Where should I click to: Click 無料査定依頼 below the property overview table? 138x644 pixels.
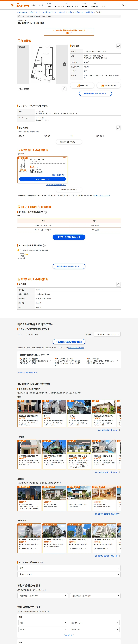click(95, 93)
